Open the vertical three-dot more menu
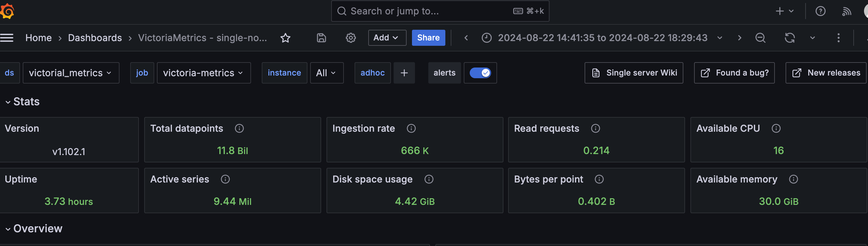Screen dimensions: 868x246 838,38
